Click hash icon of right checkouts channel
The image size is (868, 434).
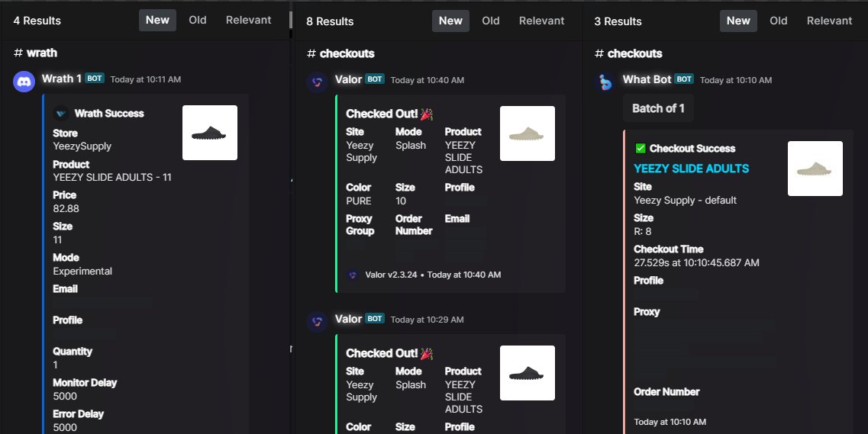[x=599, y=53]
